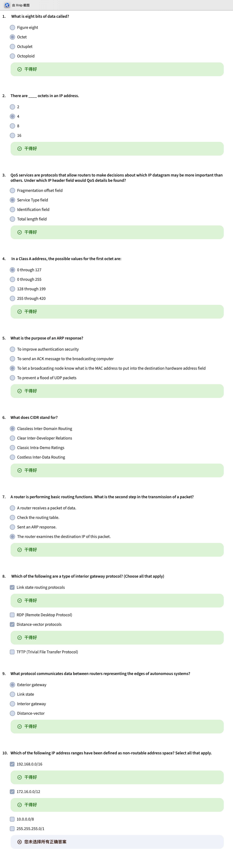Check the RDP Remote Desktop Protocol box

point(12,615)
